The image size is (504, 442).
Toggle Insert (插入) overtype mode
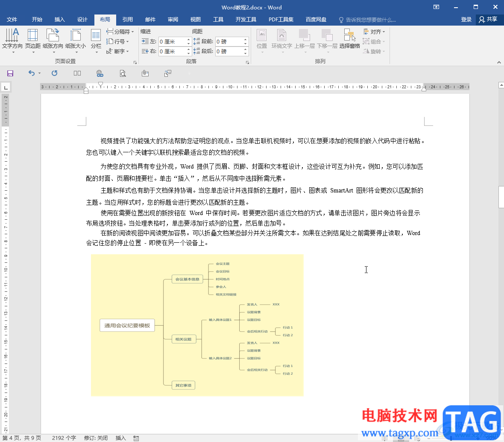(120, 438)
